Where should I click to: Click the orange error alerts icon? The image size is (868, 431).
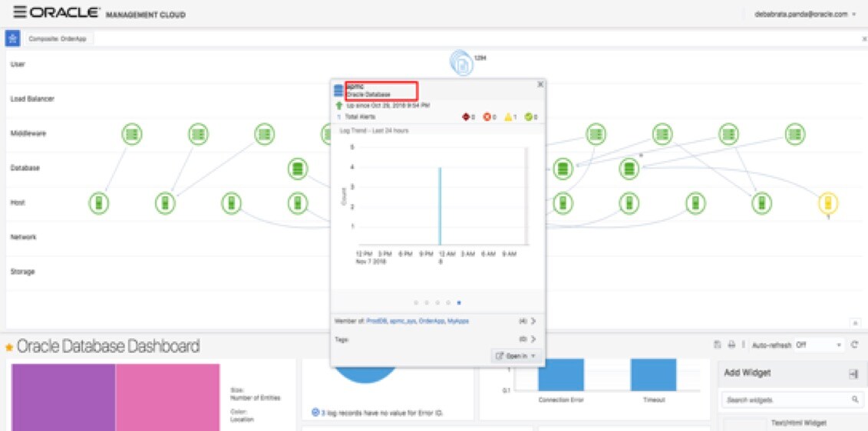tap(487, 117)
